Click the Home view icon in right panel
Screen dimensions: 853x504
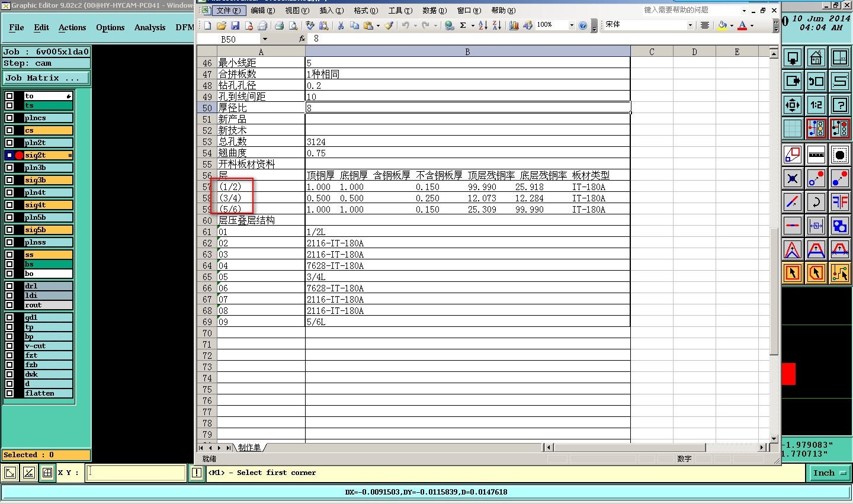[816, 57]
